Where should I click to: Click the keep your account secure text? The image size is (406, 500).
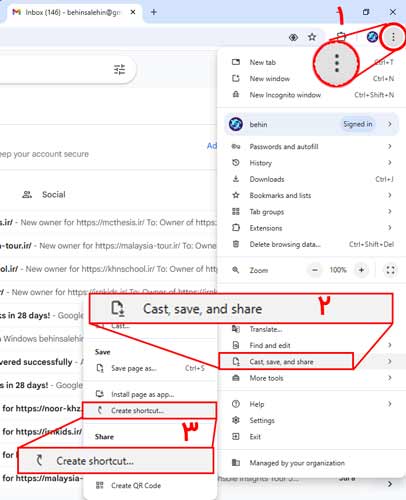point(44,154)
